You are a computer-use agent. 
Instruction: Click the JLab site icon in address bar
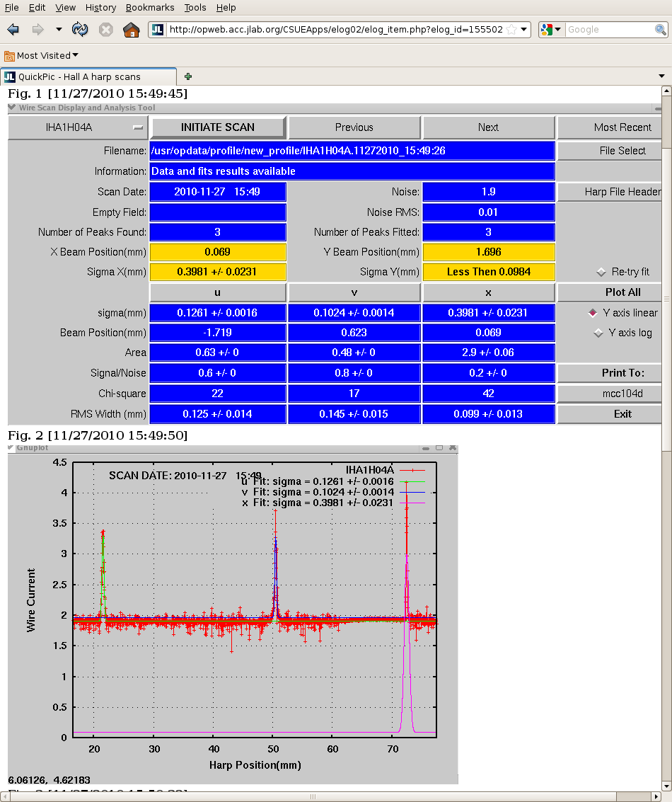coord(158,30)
